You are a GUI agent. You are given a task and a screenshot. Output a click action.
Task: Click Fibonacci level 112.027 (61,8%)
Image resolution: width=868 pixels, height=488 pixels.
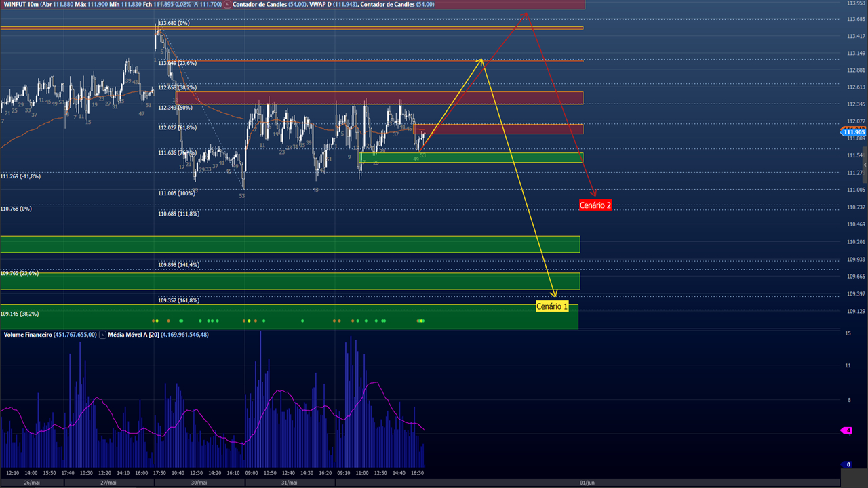coord(177,127)
